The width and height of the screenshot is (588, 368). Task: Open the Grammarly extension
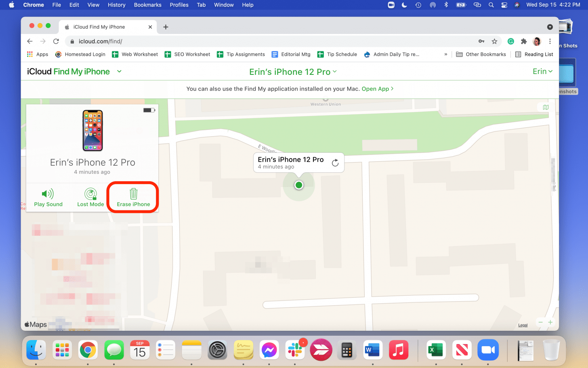point(511,41)
